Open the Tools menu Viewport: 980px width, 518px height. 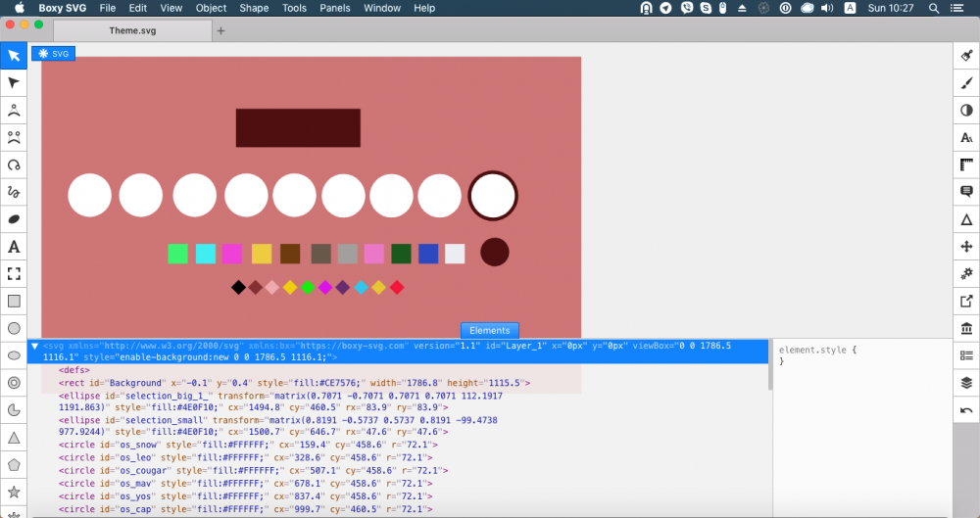pyautogui.click(x=294, y=8)
